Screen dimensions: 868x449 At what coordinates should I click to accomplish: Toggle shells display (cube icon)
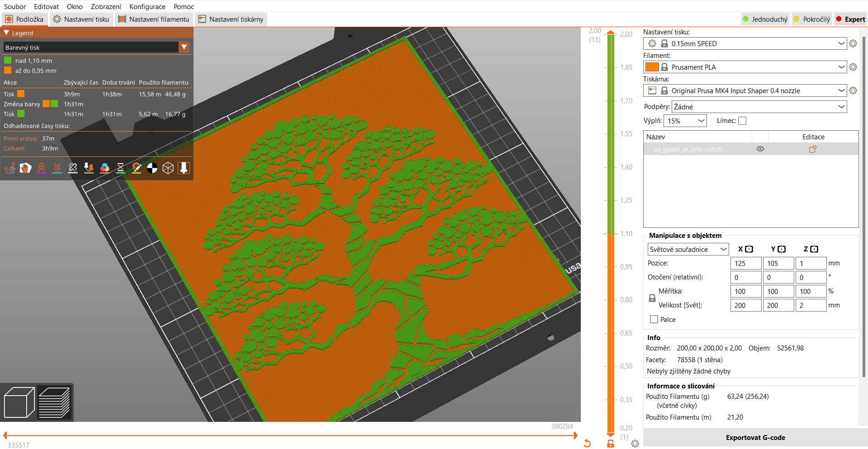click(x=168, y=168)
